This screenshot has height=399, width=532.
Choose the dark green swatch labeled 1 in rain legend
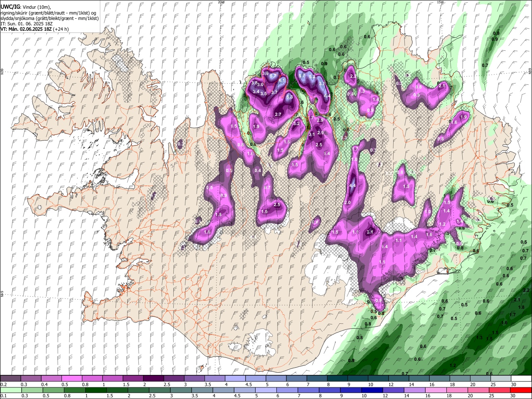[x=96, y=390]
